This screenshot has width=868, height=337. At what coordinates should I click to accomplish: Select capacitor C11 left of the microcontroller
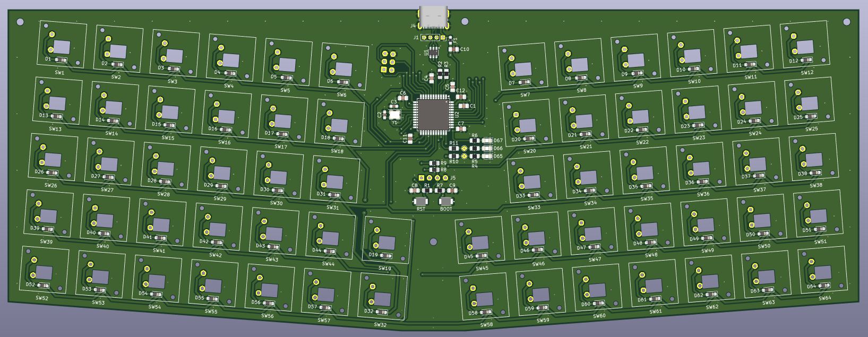410,139
